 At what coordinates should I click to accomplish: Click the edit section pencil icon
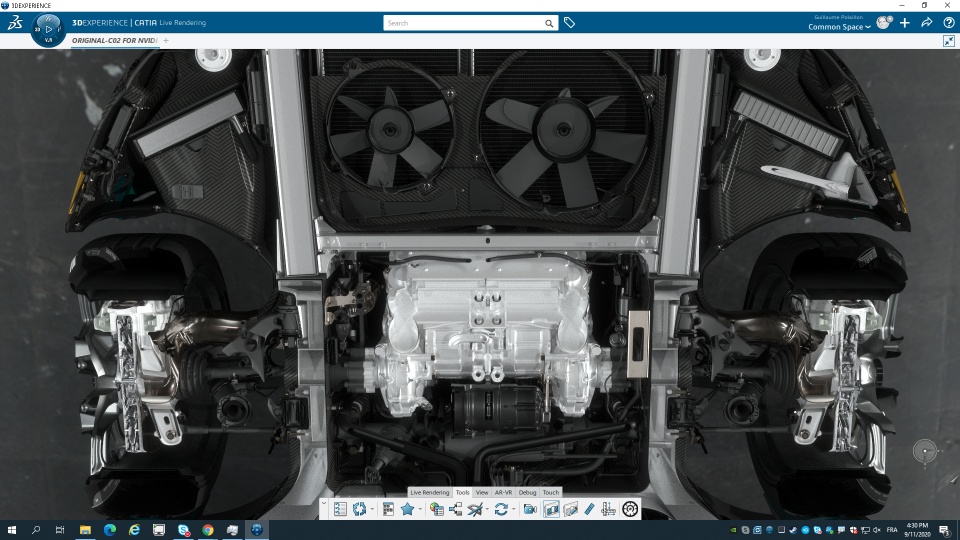570,509
